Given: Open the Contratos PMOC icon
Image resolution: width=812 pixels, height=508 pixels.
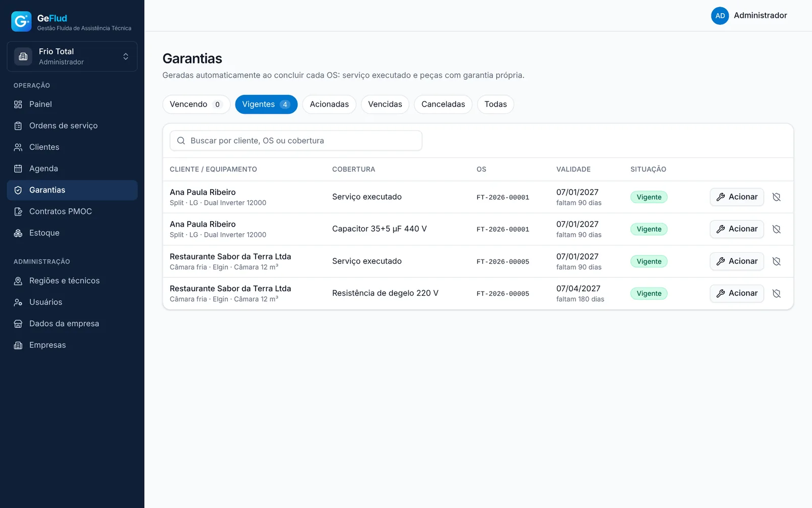Looking at the screenshot, I should tap(18, 211).
